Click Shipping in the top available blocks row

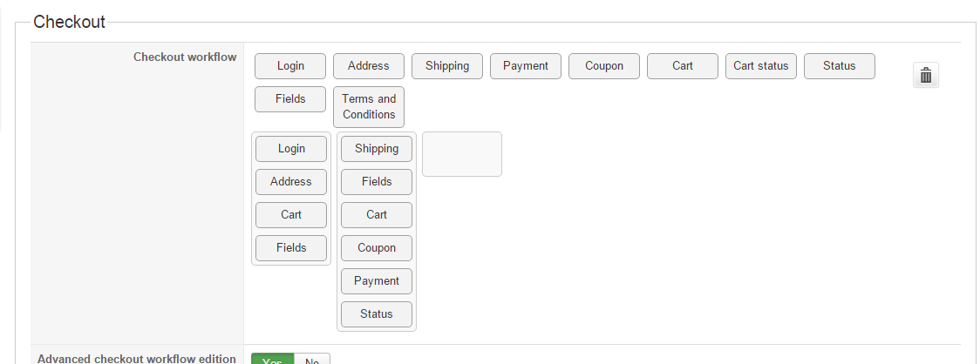[x=447, y=66]
